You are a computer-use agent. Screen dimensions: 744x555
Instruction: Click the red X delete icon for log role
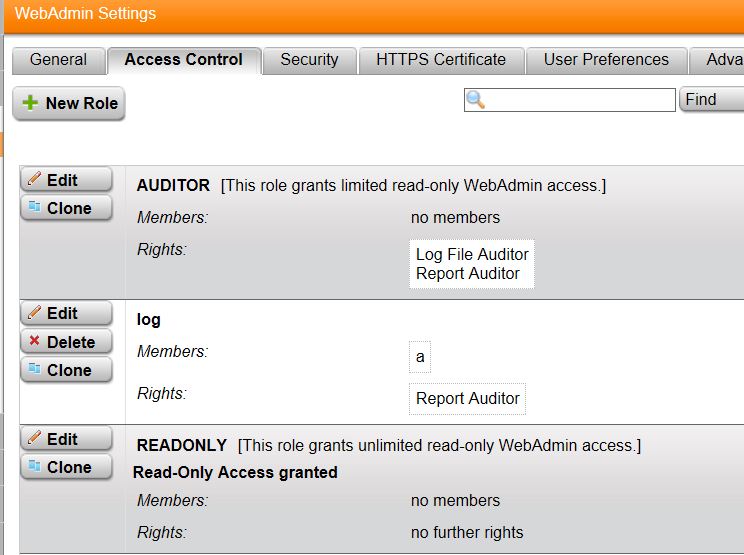point(34,342)
